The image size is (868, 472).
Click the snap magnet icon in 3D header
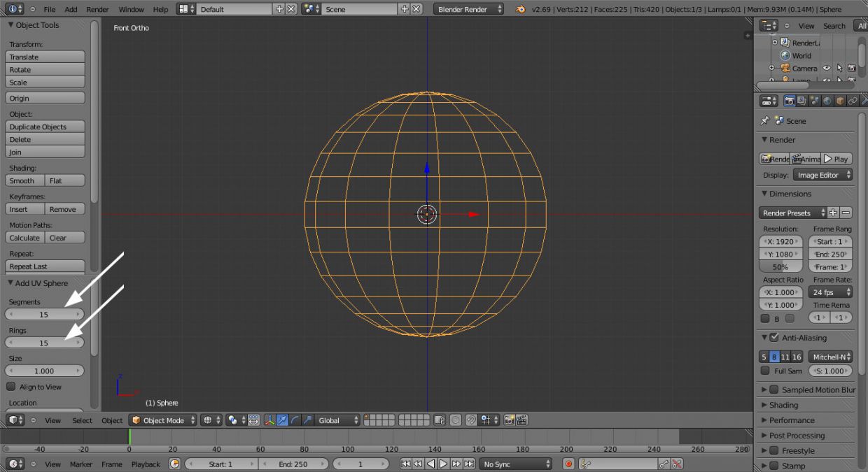[471, 420]
